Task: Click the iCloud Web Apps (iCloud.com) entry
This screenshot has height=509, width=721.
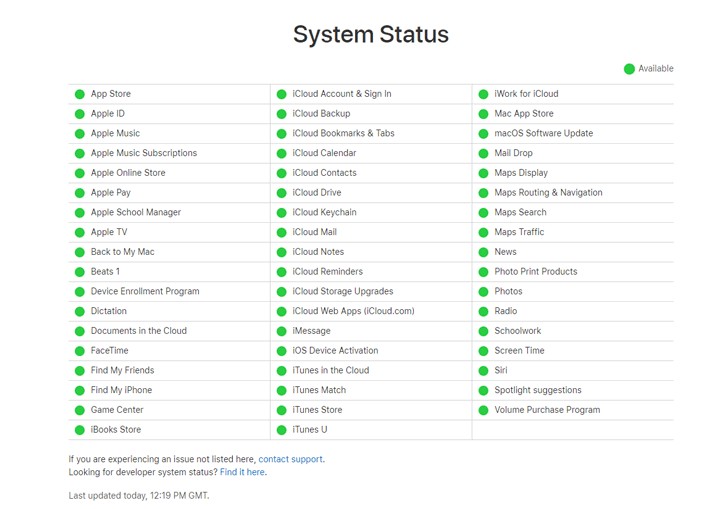Action: point(353,311)
